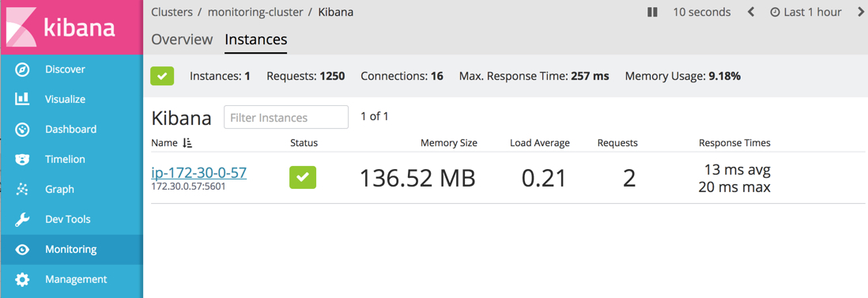Sort by Response Times column header
The image size is (868, 298).
pos(734,143)
